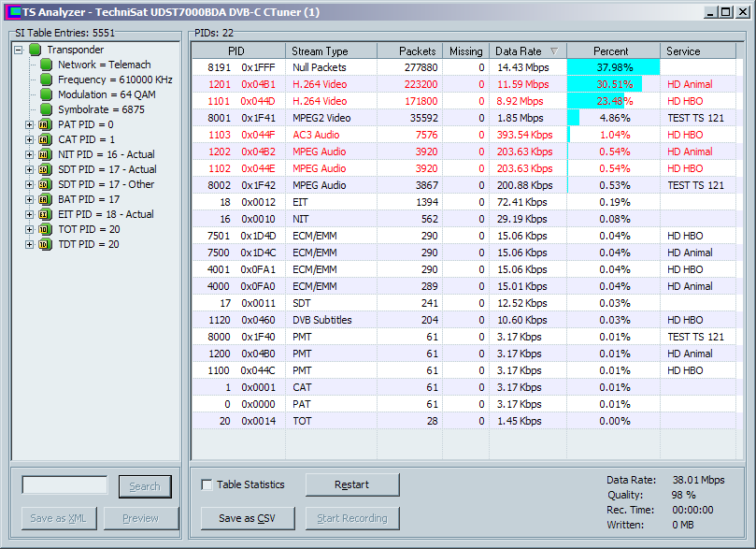Click the Save as CSV button
Viewport: 756px width, 549px height.
[248, 519]
